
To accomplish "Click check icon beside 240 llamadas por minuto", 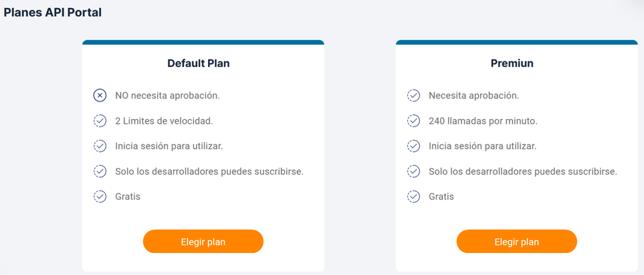I will pyautogui.click(x=413, y=121).
